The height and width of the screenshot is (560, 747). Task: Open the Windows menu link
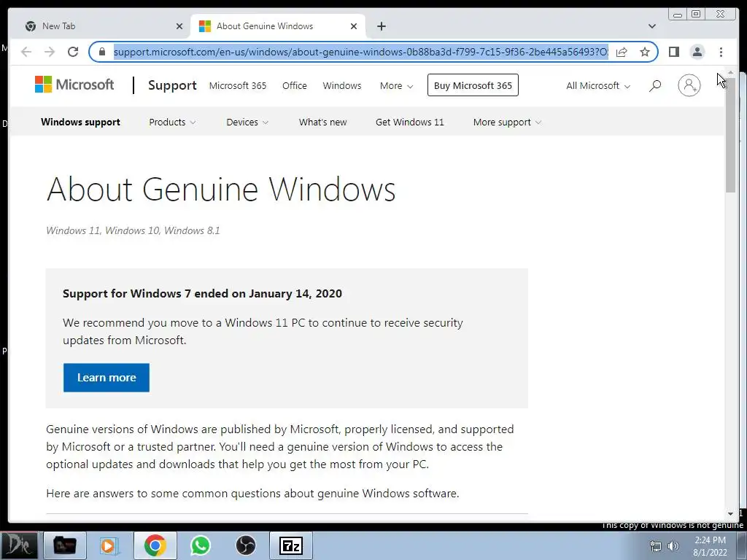point(342,86)
